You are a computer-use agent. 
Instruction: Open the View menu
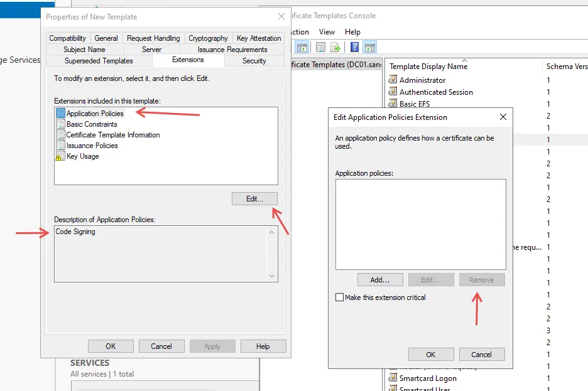pyautogui.click(x=327, y=32)
